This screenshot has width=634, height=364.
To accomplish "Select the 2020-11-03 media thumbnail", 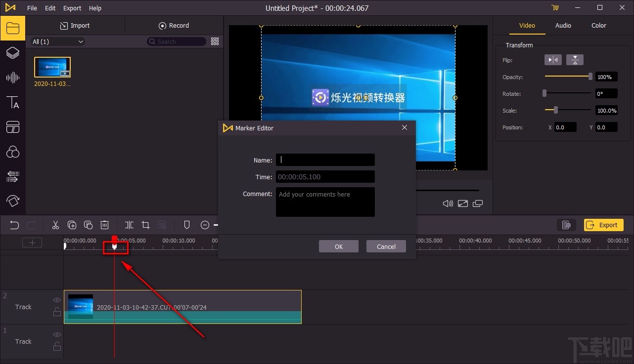I will click(52, 67).
